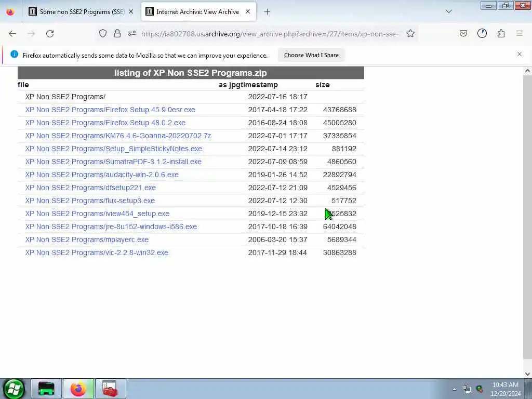Download jre-8u152-windows-i586.exe

111,227
